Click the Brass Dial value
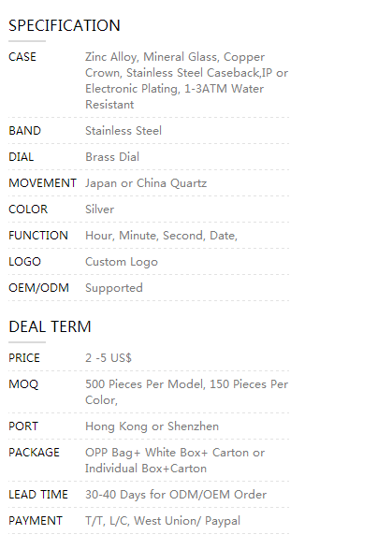 coord(112,157)
